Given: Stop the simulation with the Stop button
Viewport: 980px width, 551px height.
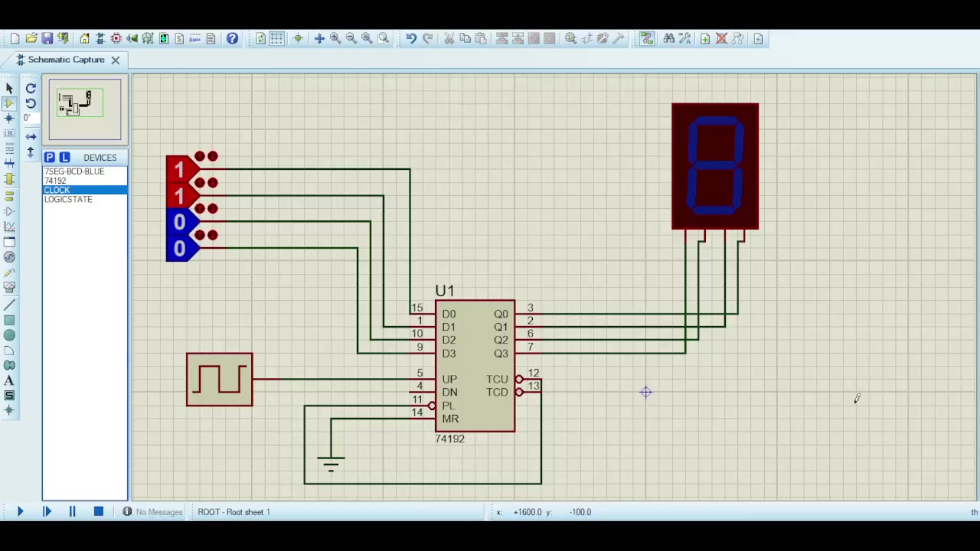Looking at the screenshot, I should pyautogui.click(x=98, y=511).
